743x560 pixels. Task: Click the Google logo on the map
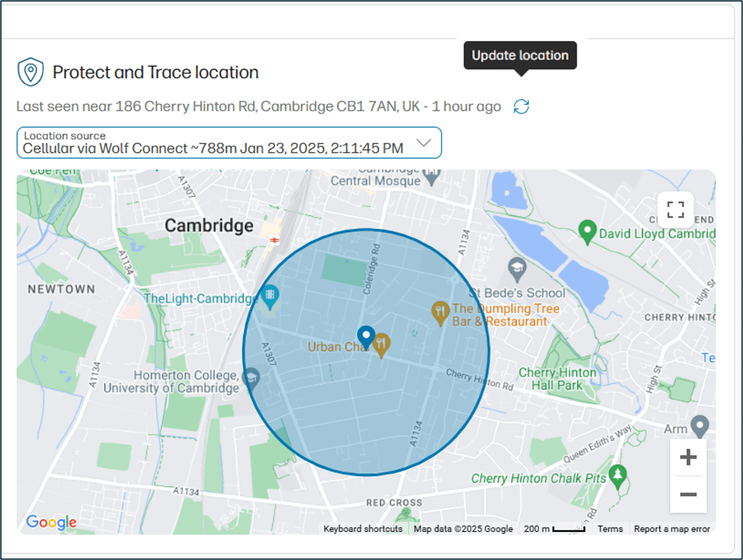click(51, 522)
